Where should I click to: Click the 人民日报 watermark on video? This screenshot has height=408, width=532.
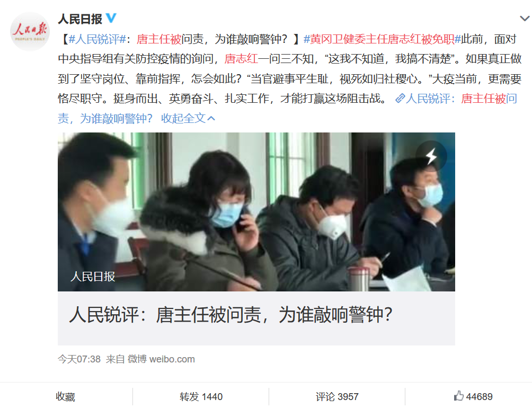pos(93,277)
